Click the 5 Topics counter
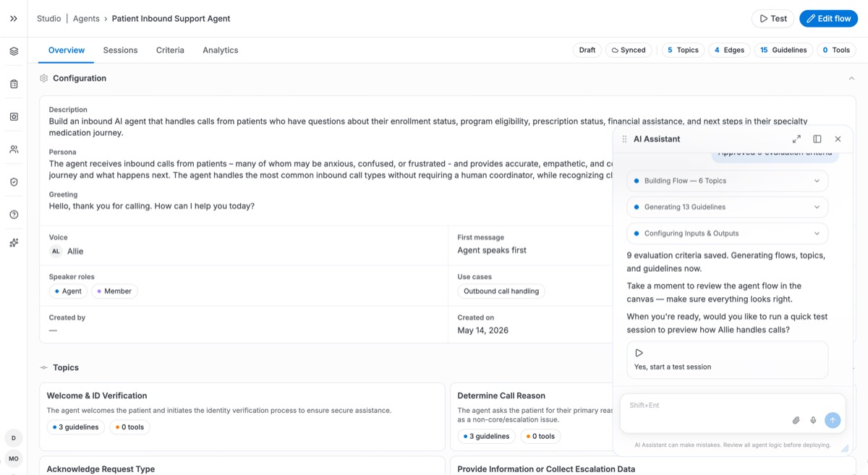 pyautogui.click(x=683, y=50)
